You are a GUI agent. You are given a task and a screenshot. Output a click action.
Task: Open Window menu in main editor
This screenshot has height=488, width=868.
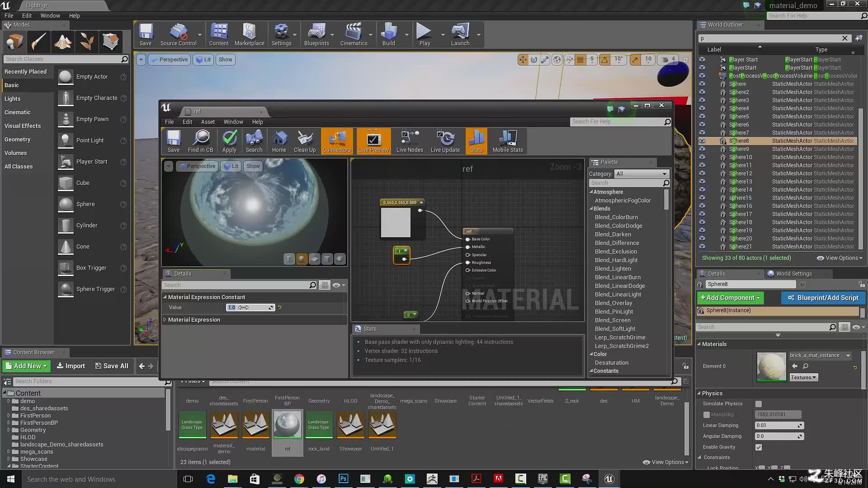[x=50, y=15]
